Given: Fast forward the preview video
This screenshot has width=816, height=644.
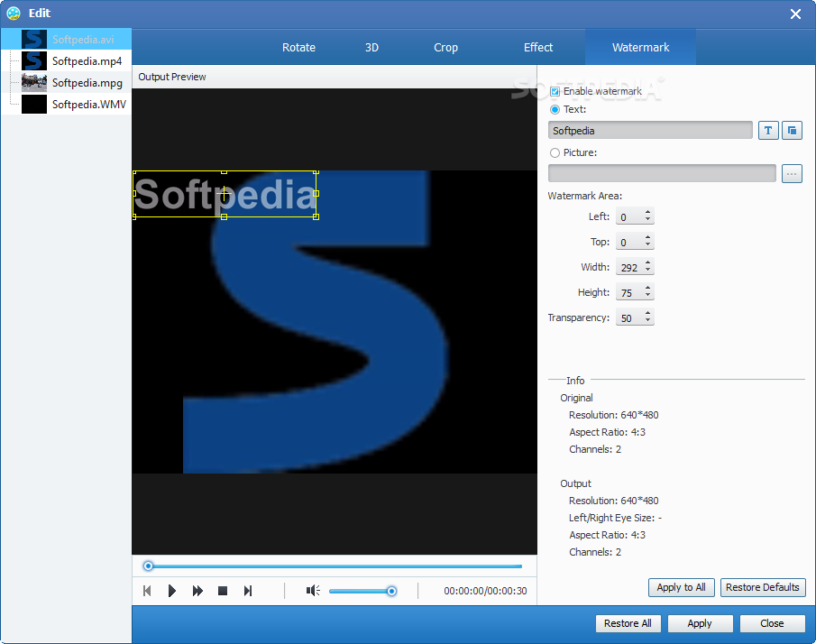Looking at the screenshot, I should point(197,591).
